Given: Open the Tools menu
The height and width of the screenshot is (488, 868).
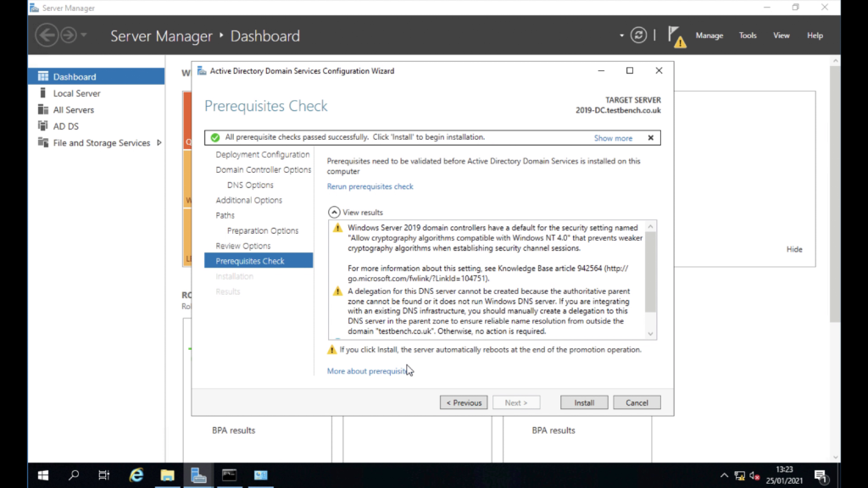Looking at the screenshot, I should click(x=748, y=36).
